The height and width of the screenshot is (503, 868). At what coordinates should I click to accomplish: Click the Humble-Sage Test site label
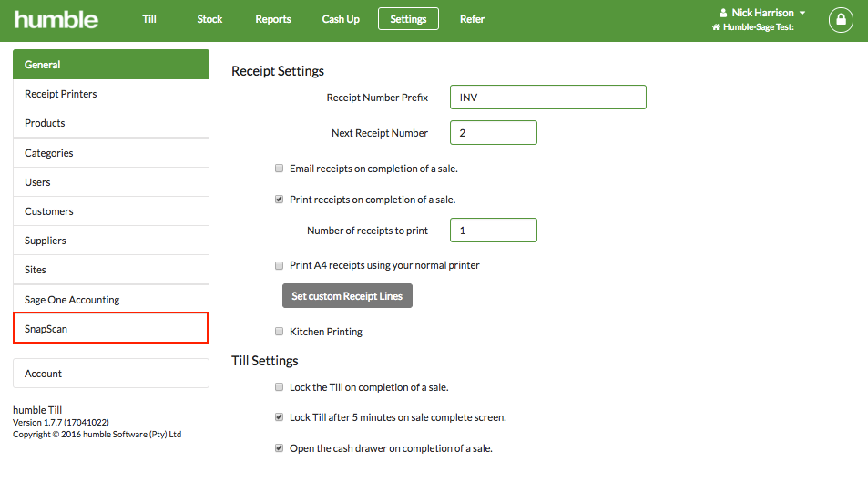click(759, 27)
